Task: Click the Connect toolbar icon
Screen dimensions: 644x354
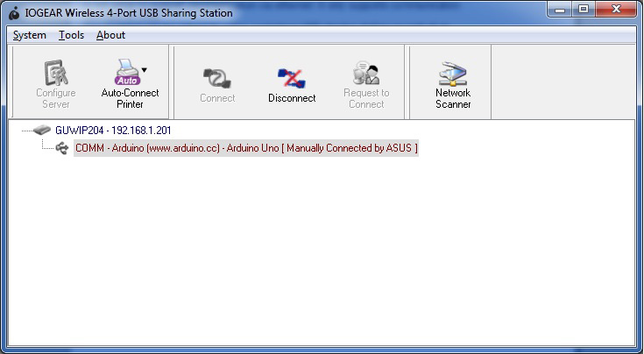Action: (x=217, y=78)
